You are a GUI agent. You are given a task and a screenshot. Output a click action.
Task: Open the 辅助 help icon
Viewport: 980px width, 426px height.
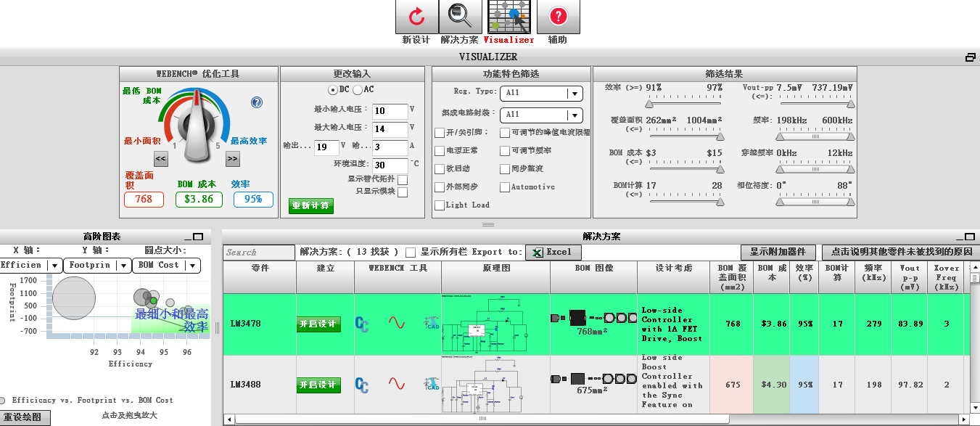558,17
